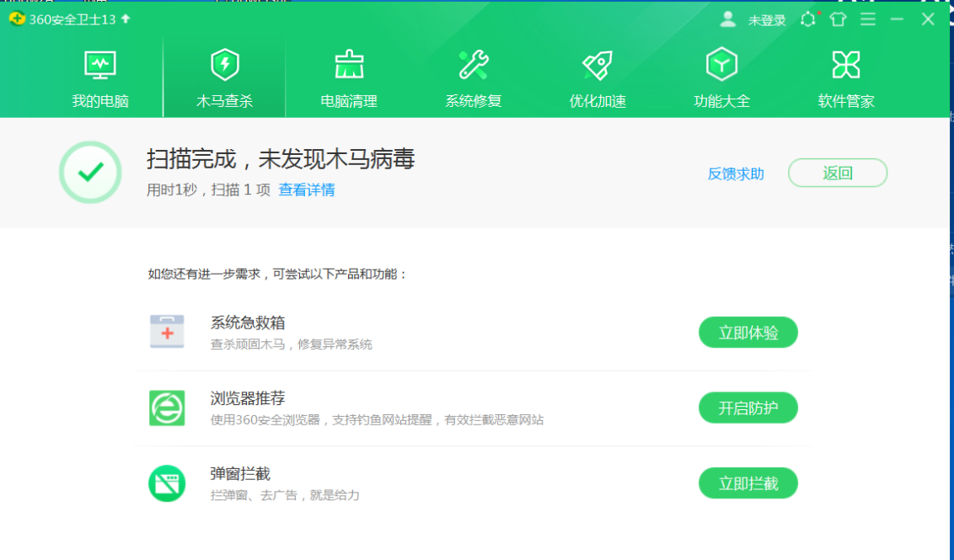This screenshot has height=560, width=954.
Task: Minimize the 360 window
Action: 897,19
